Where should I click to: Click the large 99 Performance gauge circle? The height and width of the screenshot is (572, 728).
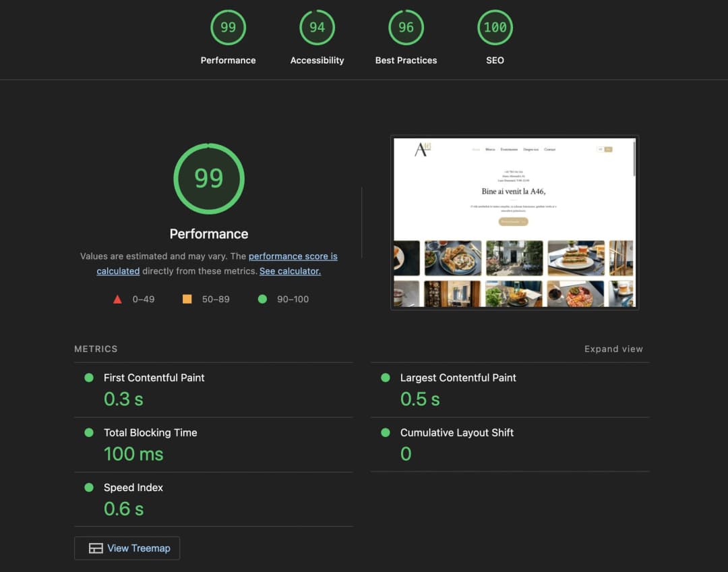click(x=209, y=179)
